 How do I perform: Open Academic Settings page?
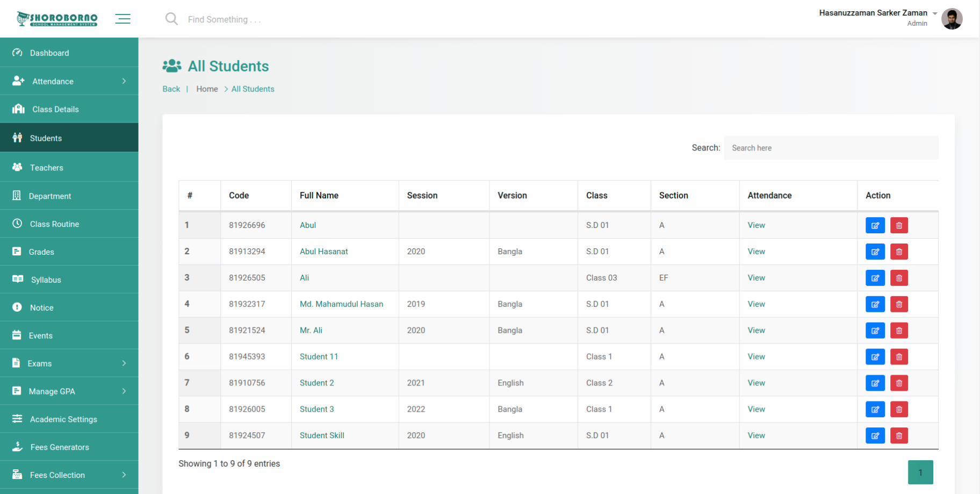coord(69,419)
